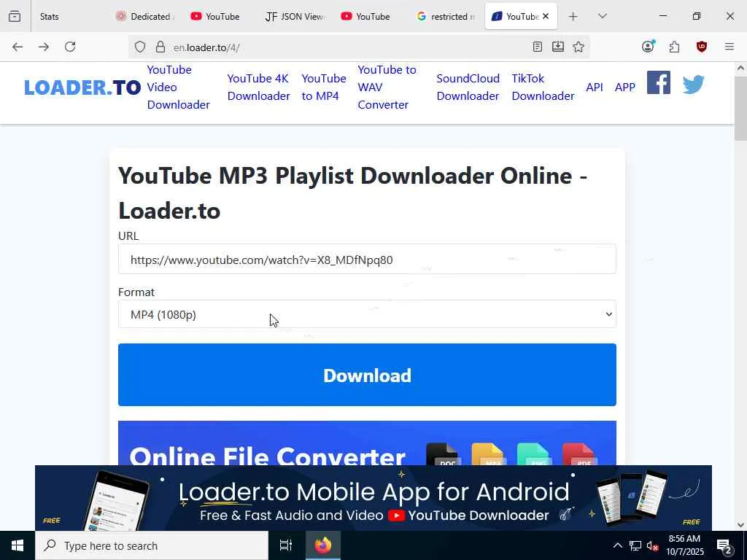Open the Firefox hamburger menu

click(x=729, y=47)
